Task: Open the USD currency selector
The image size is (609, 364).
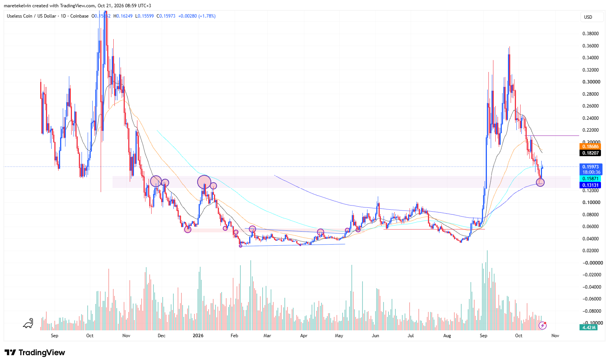Action: point(592,17)
